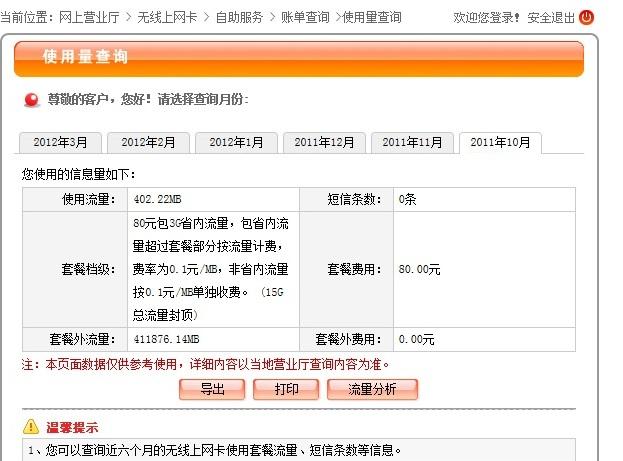Open the 2012年3月 tab
Image resolution: width=623 pixels, height=461 pixels.
coord(60,142)
